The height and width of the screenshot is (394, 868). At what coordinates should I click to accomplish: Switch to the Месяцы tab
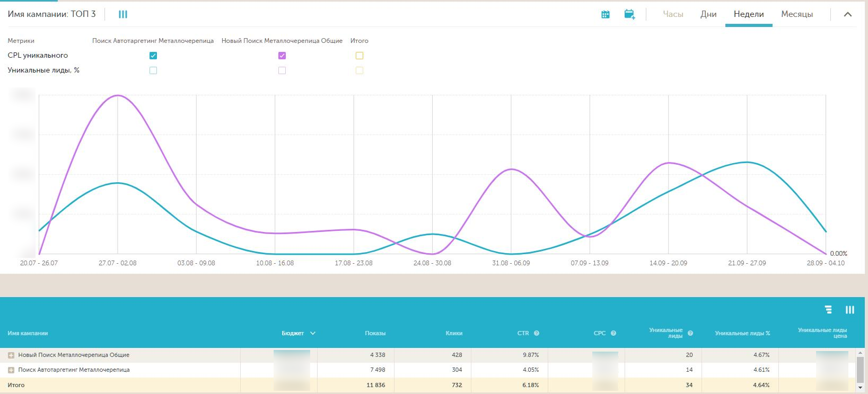pyautogui.click(x=796, y=14)
